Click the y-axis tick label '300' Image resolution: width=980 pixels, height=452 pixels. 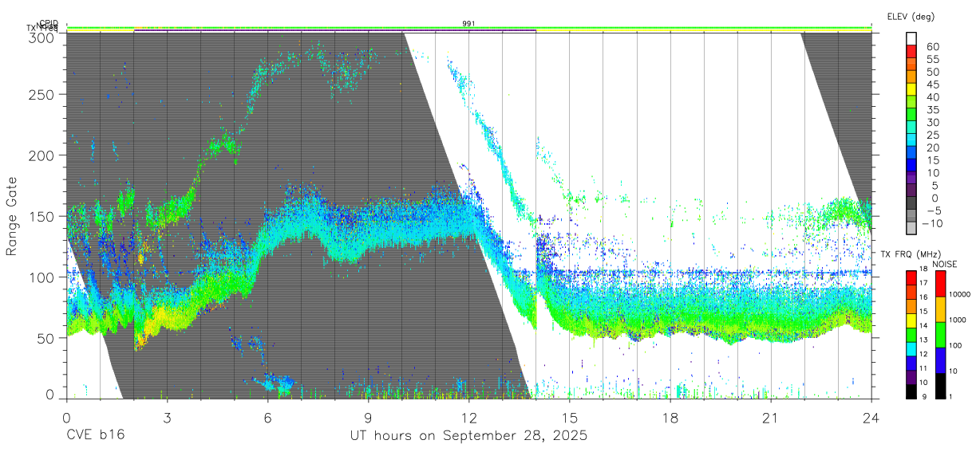coord(41,37)
